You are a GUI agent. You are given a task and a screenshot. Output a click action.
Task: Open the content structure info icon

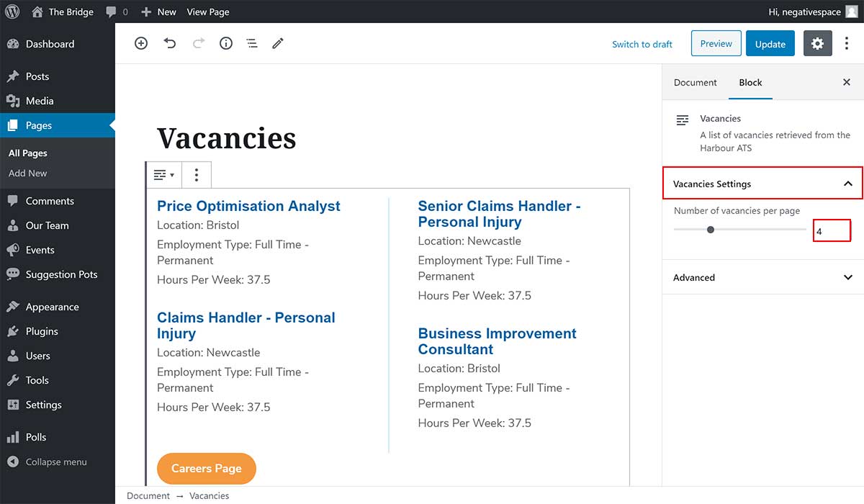click(226, 43)
